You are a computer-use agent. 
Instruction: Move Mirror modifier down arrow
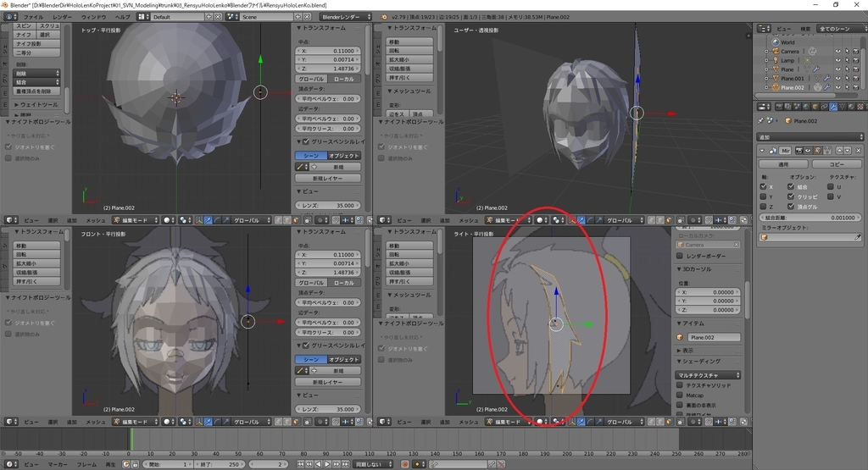[x=848, y=151]
